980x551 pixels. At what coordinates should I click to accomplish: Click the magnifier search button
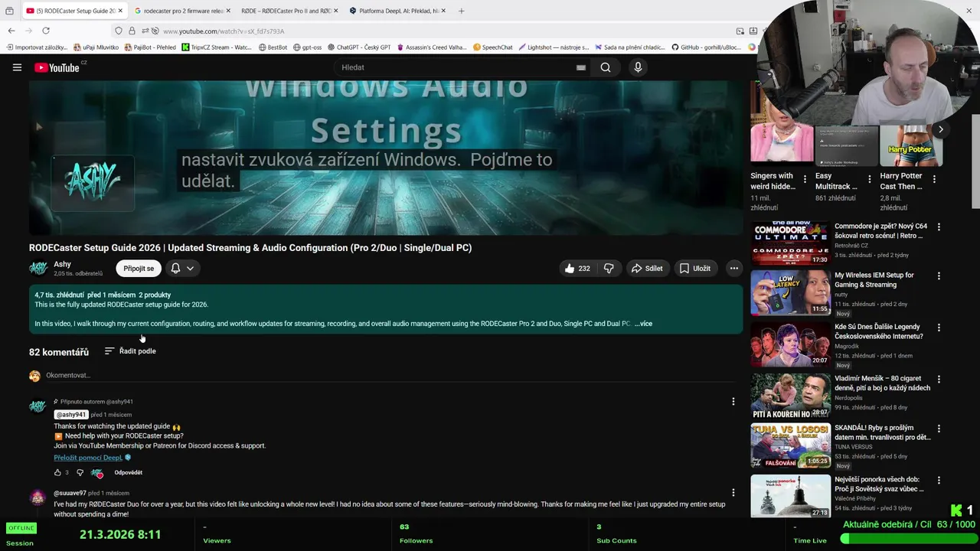point(606,67)
